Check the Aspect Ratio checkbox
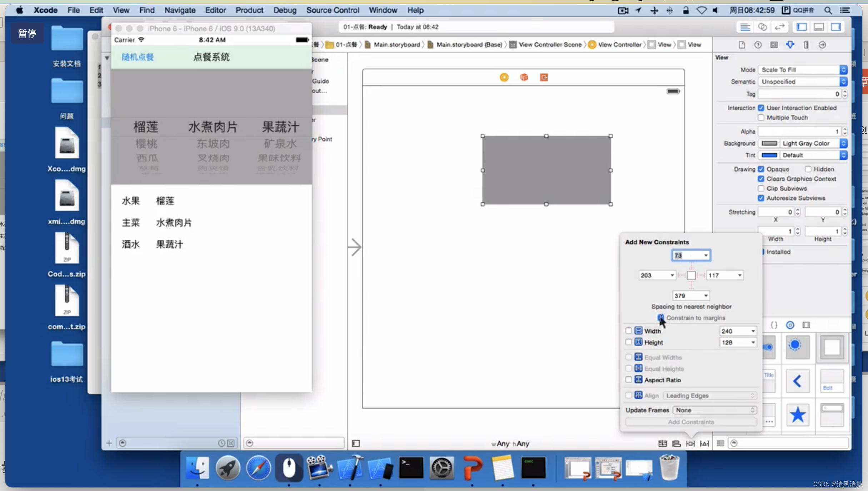The image size is (868, 491). pyautogui.click(x=628, y=380)
